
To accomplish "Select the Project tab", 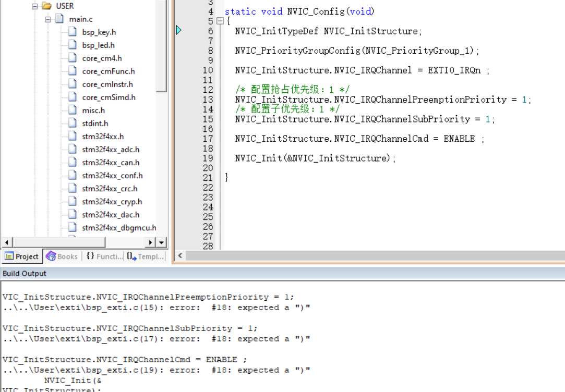I will coord(22,256).
